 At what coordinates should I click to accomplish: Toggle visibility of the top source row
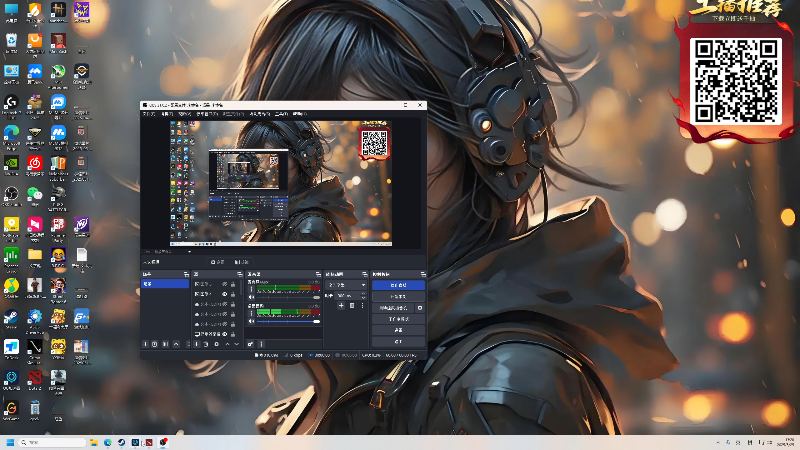(224, 284)
